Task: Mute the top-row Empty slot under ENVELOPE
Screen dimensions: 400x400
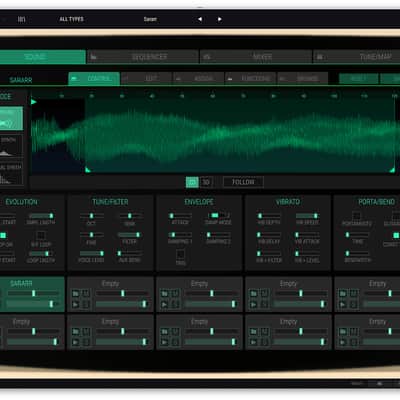Action: 175,294
